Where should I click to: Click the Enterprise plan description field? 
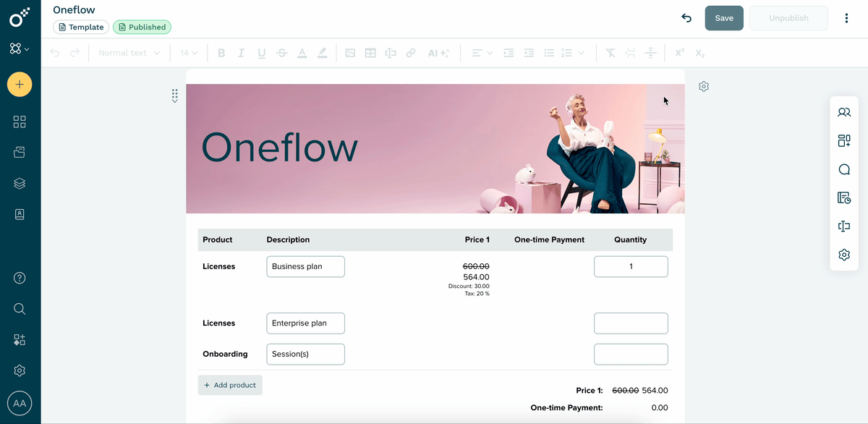point(305,323)
